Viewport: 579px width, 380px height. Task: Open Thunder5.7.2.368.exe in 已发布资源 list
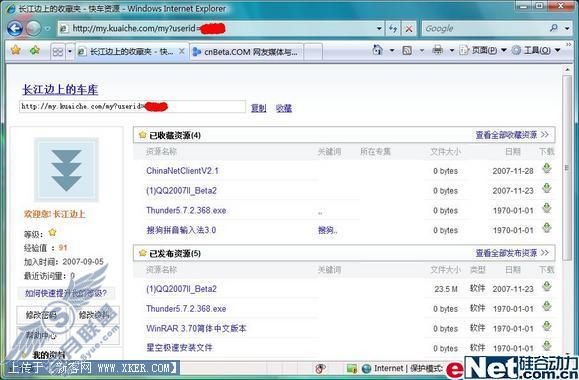click(186, 308)
